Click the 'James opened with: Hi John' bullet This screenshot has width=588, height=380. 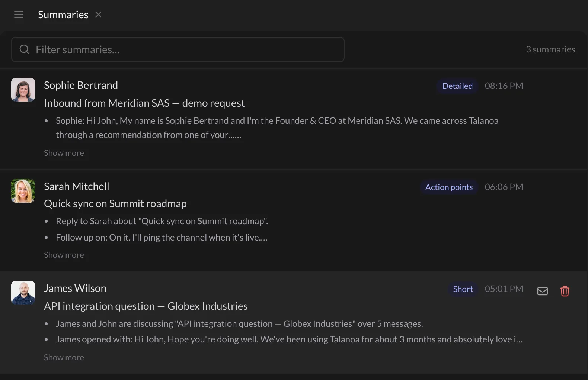289,339
